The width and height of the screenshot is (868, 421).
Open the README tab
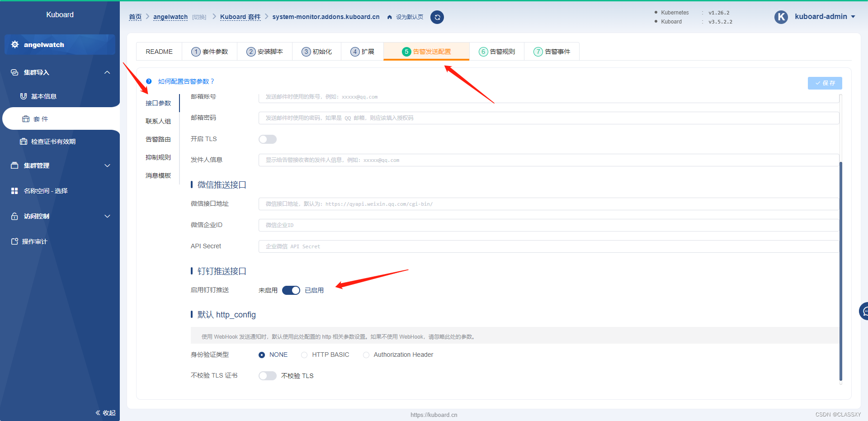click(159, 52)
